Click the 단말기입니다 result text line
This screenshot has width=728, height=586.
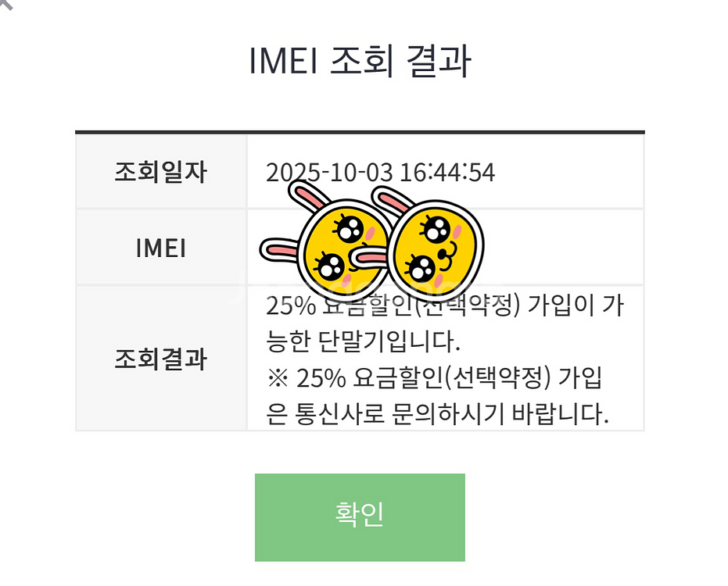pos(360,341)
